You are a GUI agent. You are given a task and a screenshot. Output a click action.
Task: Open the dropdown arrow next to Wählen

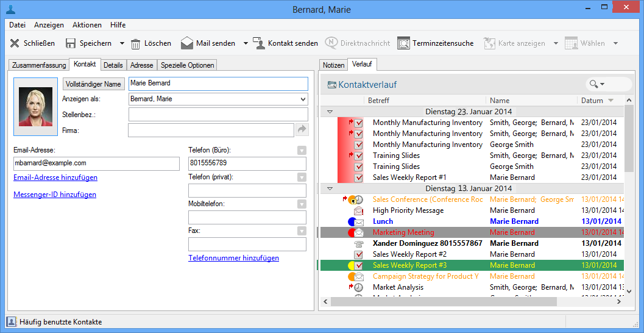point(615,43)
